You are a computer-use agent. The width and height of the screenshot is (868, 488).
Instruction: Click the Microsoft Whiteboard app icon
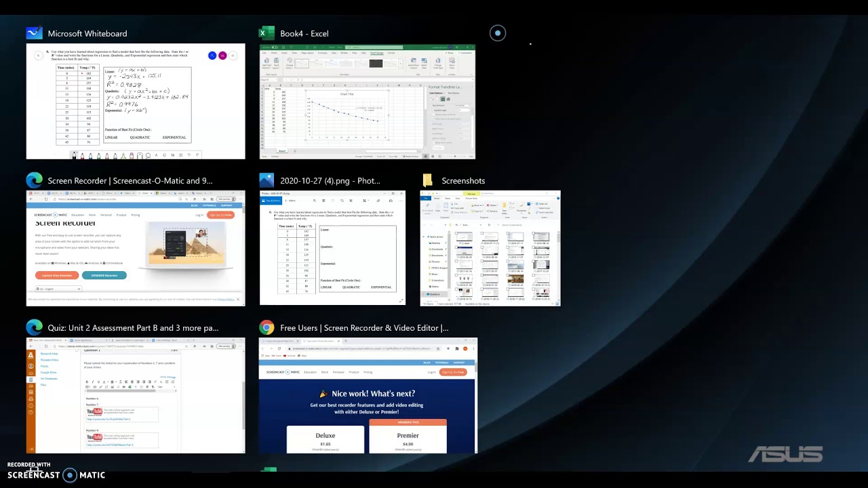[34, 33]
